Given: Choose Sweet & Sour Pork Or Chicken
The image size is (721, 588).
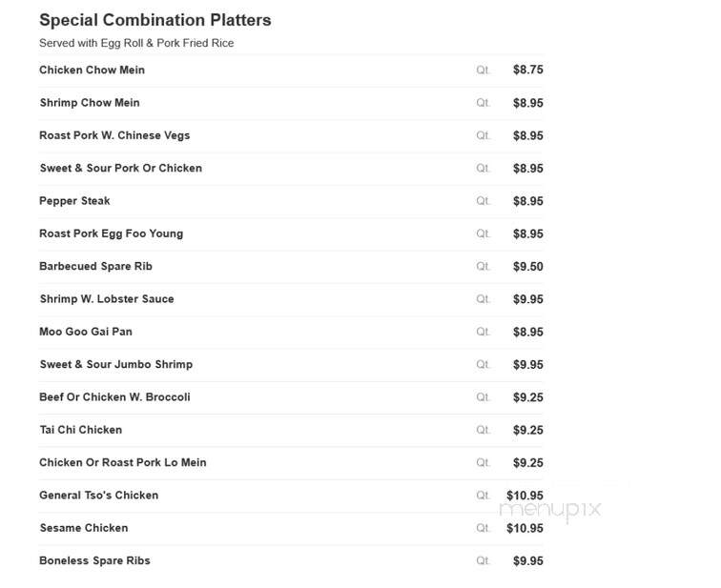Looking at the screenshot, I should 120,168.
